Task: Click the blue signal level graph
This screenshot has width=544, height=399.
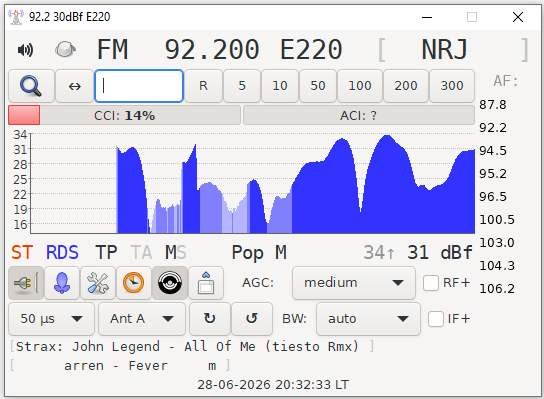Action: click(252, 183)
